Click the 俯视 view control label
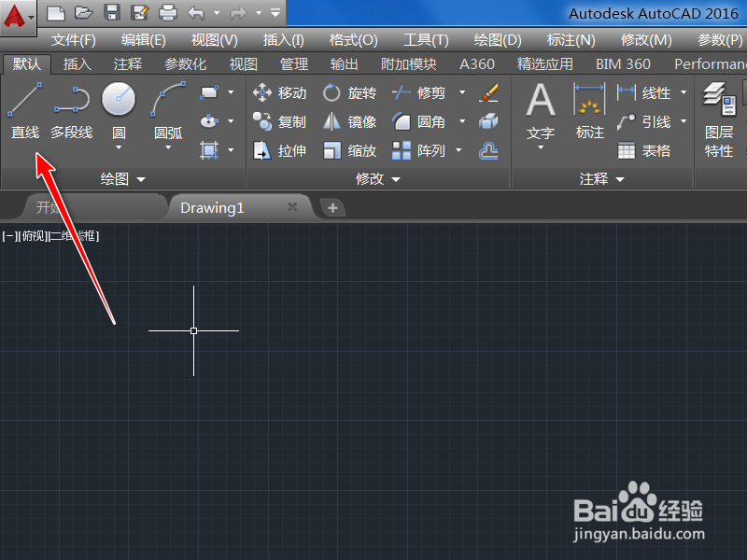Screen dimensions: 747x560 coord(33,236)
